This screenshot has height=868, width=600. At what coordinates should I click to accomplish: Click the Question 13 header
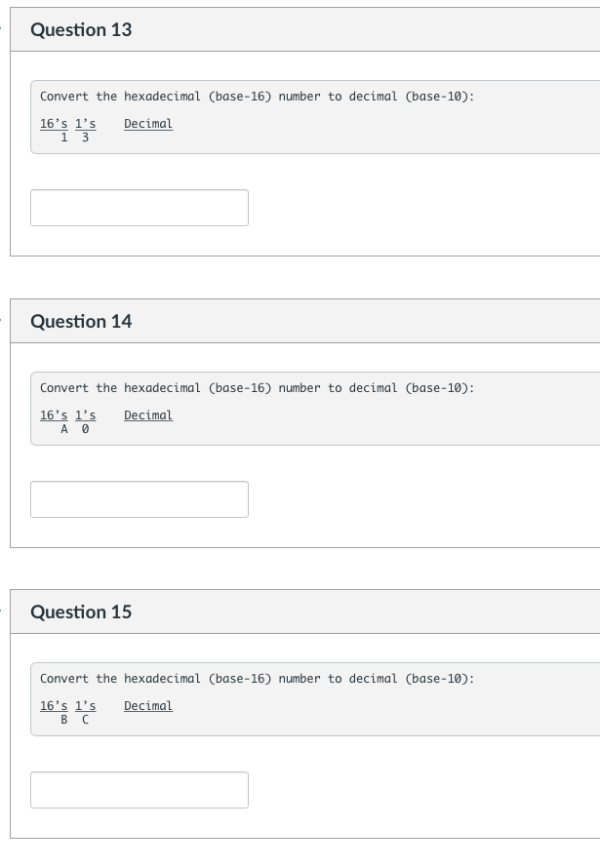(x=81, y=29)
